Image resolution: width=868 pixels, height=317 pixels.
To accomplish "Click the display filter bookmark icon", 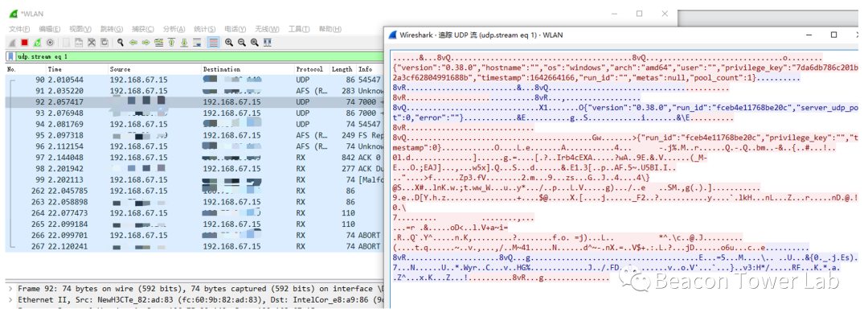I will (x=10, y=56).
